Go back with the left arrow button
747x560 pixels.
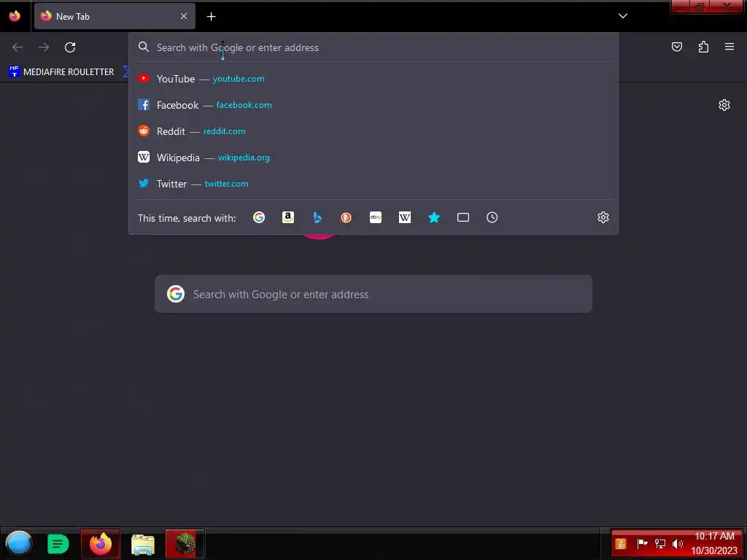(18, 47)
